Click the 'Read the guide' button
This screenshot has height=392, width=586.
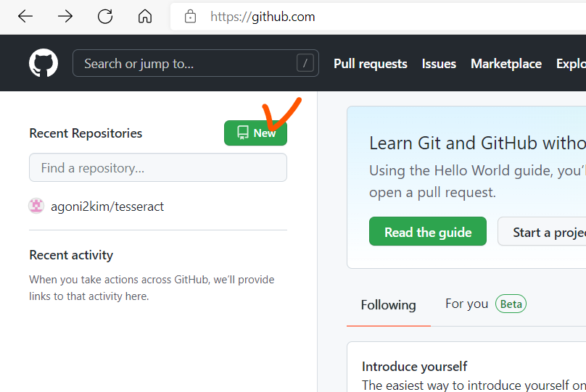pos(428,231)
